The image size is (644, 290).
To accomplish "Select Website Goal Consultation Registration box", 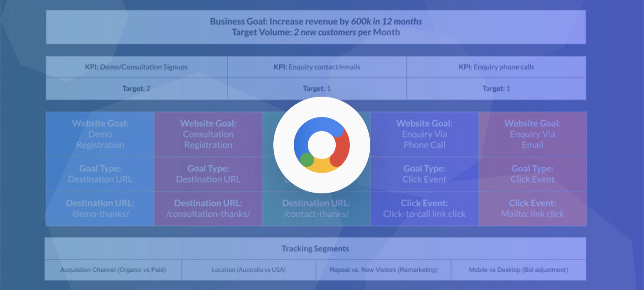I will click(208, 134).
